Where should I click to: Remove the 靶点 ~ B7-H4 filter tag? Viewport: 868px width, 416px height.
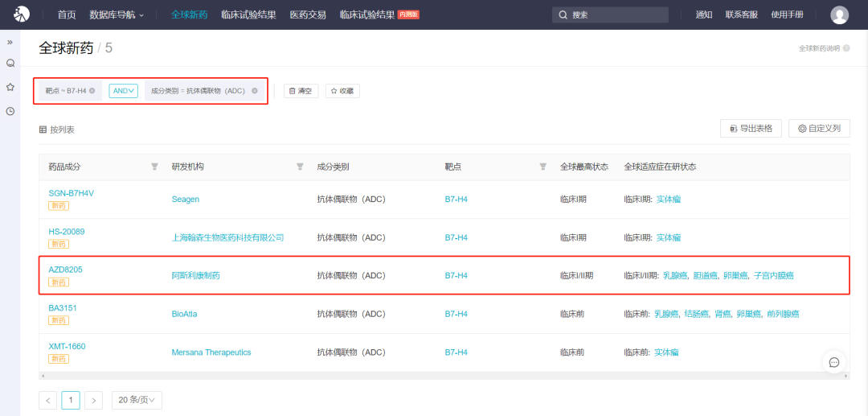pos(92,91)
